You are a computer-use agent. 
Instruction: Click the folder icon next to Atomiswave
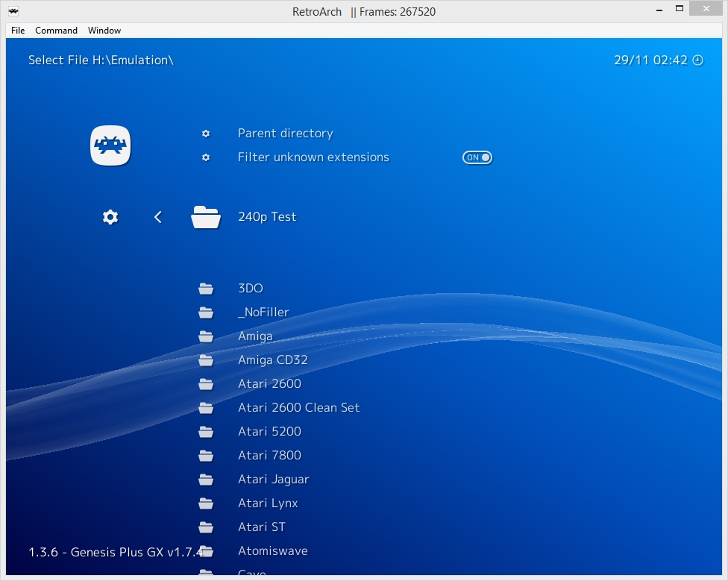pos(207,551)
